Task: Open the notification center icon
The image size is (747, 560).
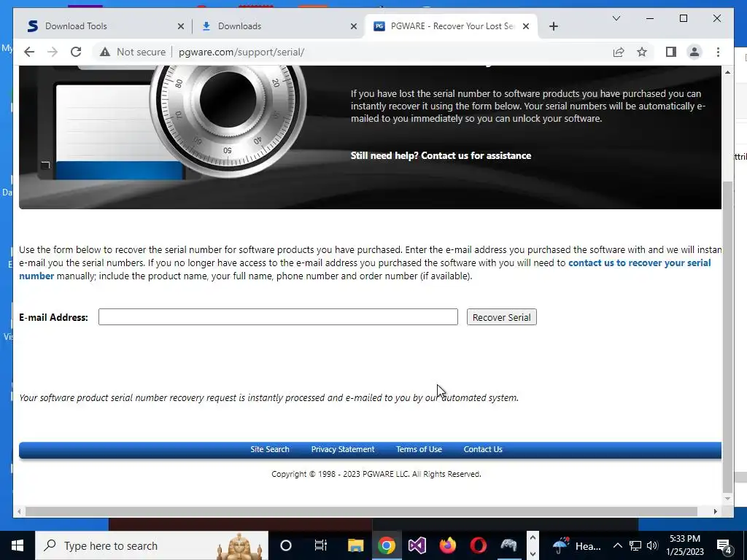Action: [724, 545]
